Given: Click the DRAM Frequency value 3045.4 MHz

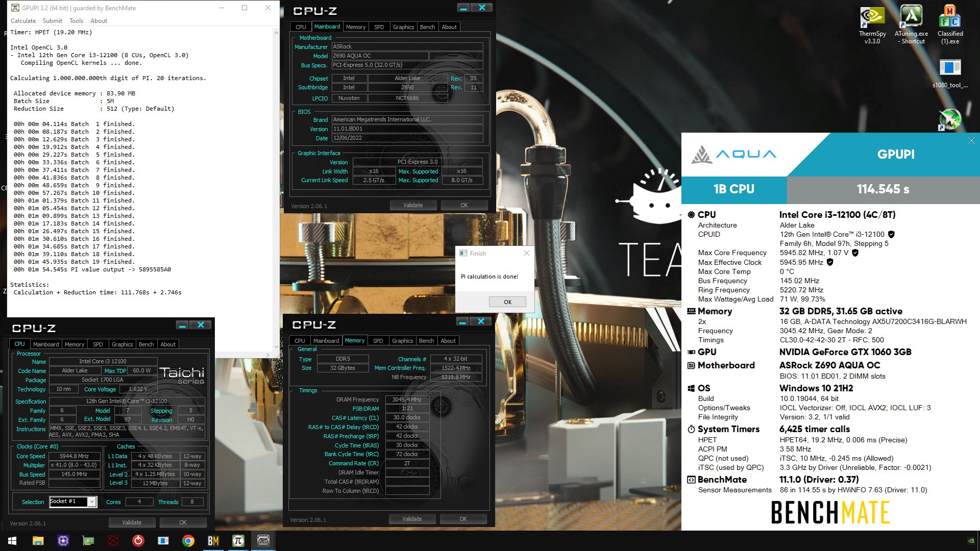Looking at the screenshot, I should [407, 399].
